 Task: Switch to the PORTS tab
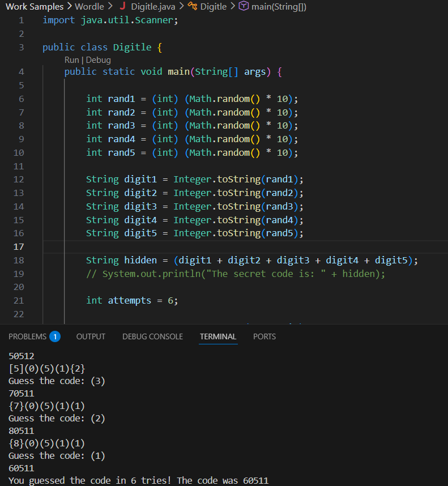[x=264, y=336]
